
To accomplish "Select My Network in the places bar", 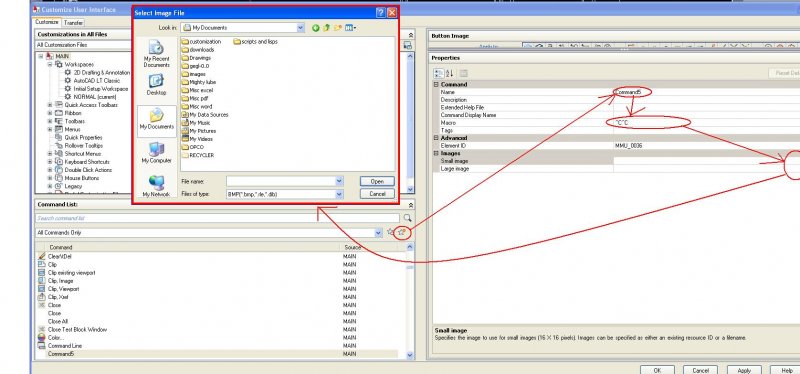I will pos(156,186).
